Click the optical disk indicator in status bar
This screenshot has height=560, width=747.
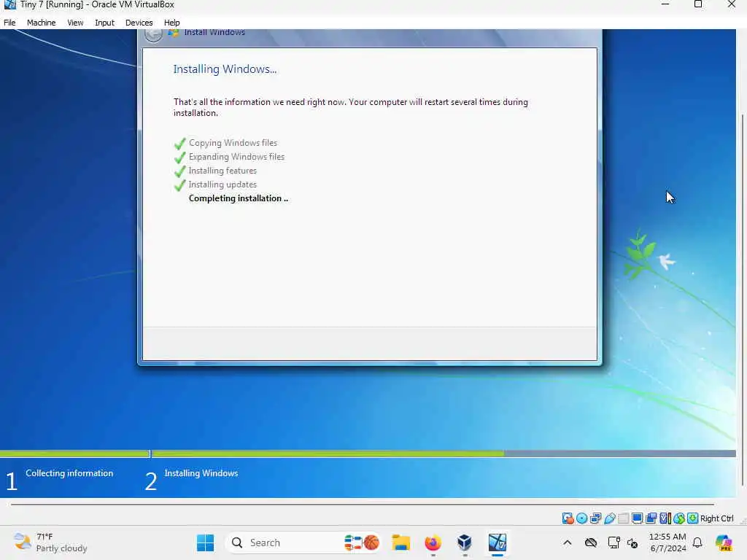(581, 518)
